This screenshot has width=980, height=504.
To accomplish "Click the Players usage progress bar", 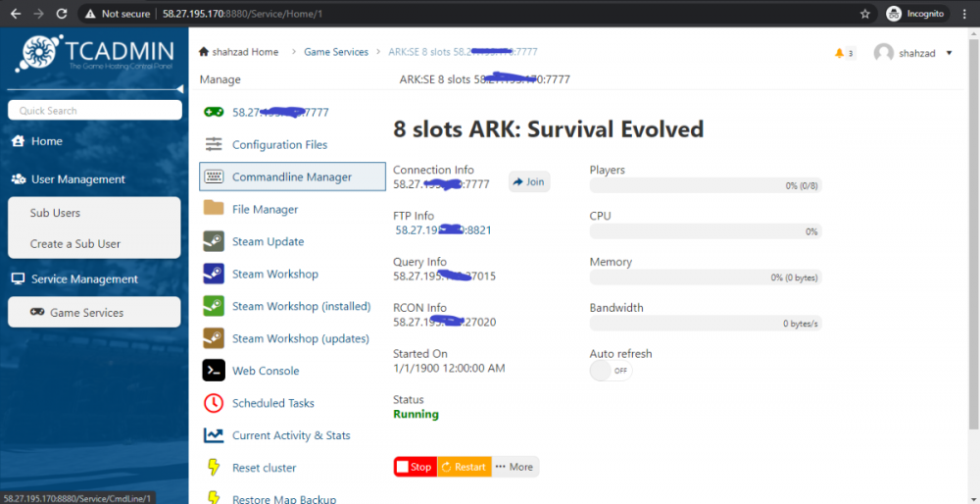I will click(705, 185).
